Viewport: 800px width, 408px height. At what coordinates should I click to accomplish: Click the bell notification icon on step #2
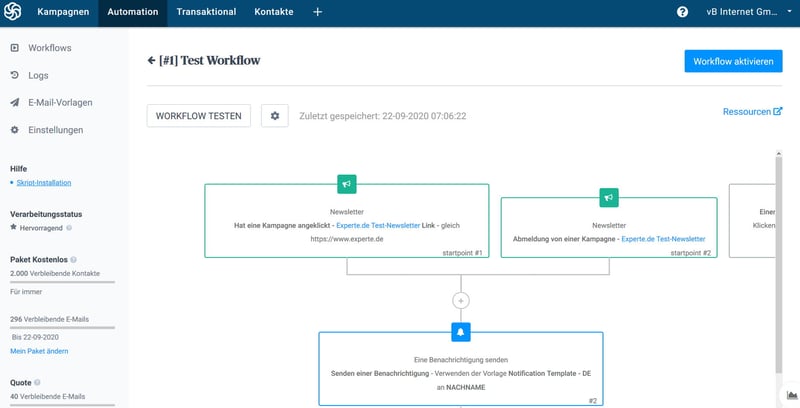click(461, 332)
